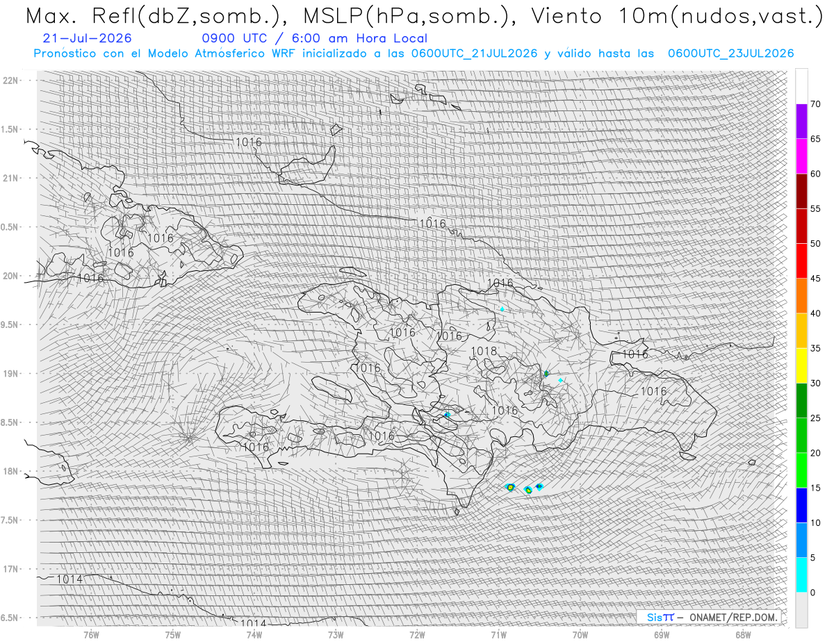
Task: Click the colorbar value label '50'
Action: click(x=816, y=244)
